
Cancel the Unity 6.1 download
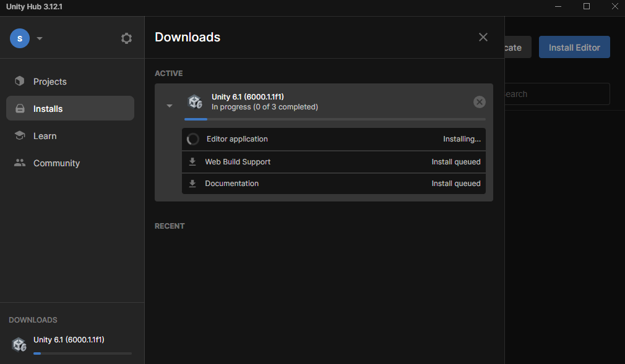[480, 102]
